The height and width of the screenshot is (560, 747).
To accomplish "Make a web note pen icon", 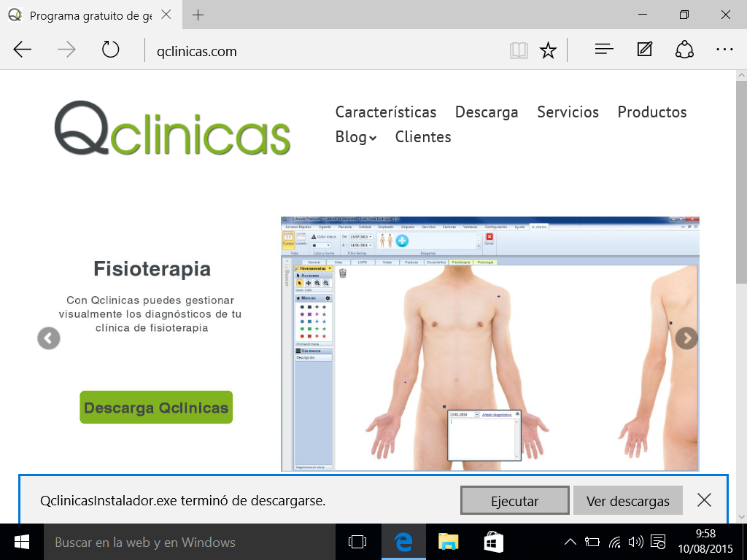I will pyautogui.click(x=644, y=50).
